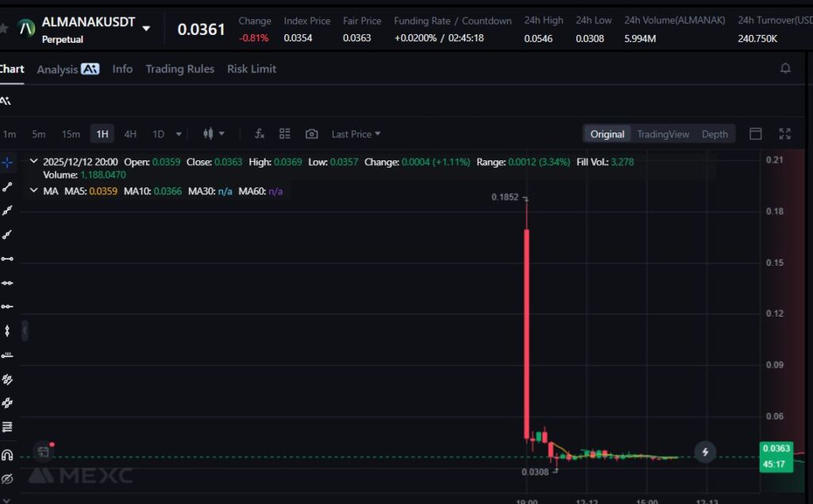Image resolution: width=813 pixels, height=504 pixels.
Task: Toggle drawings visibility with the eye icon
Action: click(x=8, y=479)
